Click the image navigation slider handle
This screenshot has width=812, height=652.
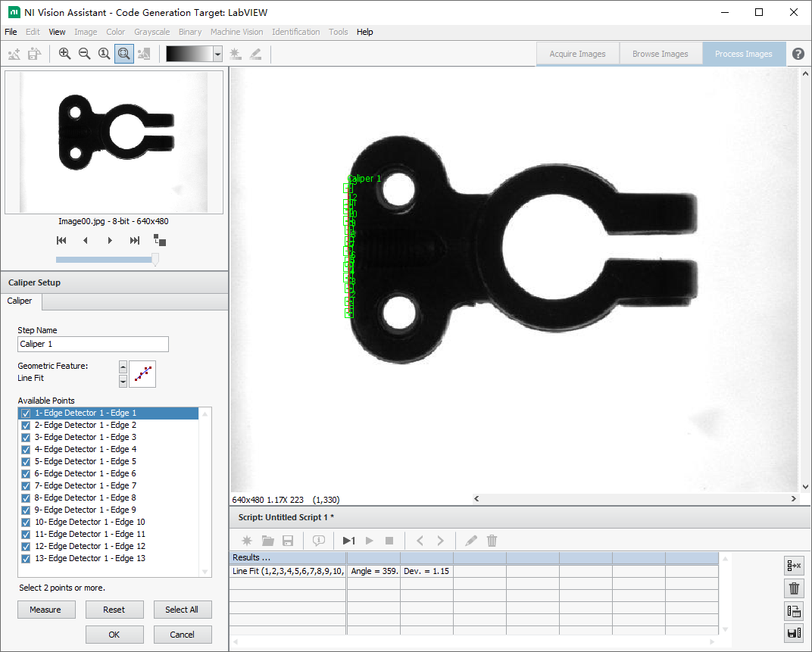tap(155, 259)
